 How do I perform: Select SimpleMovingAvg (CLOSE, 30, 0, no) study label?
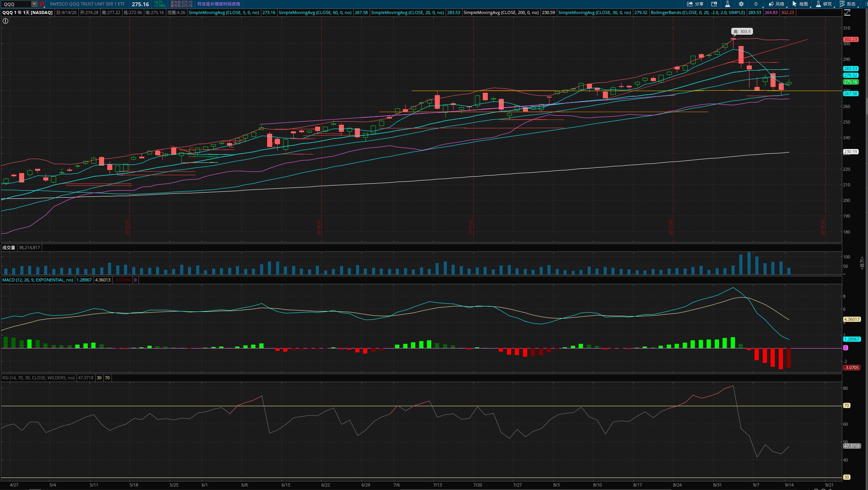pos(595,12)
